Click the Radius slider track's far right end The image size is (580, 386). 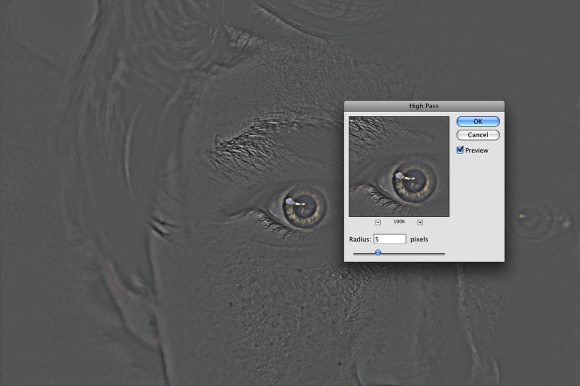coord(443,254)
